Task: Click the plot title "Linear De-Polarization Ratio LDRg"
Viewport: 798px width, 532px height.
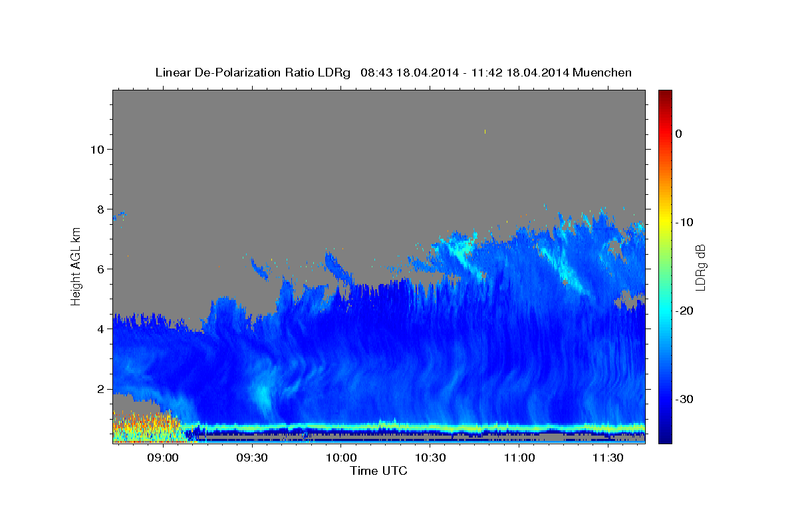Action: (x=253, y=72)
